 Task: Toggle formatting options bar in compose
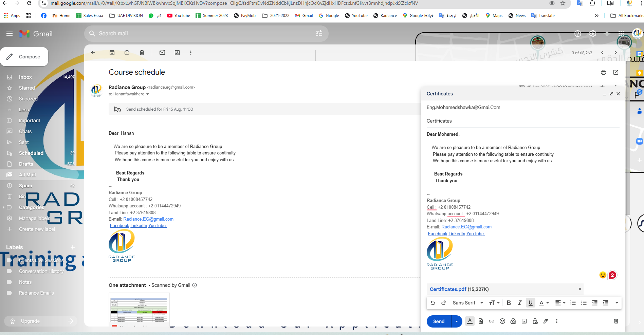click(470, 321)
